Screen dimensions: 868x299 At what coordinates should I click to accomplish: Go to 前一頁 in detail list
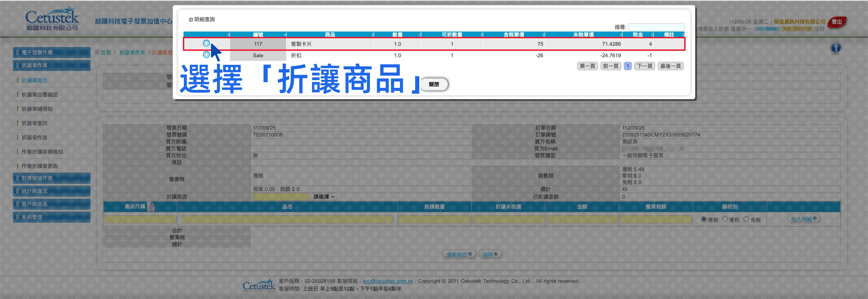pyautogui.click(x=611, y=66)
